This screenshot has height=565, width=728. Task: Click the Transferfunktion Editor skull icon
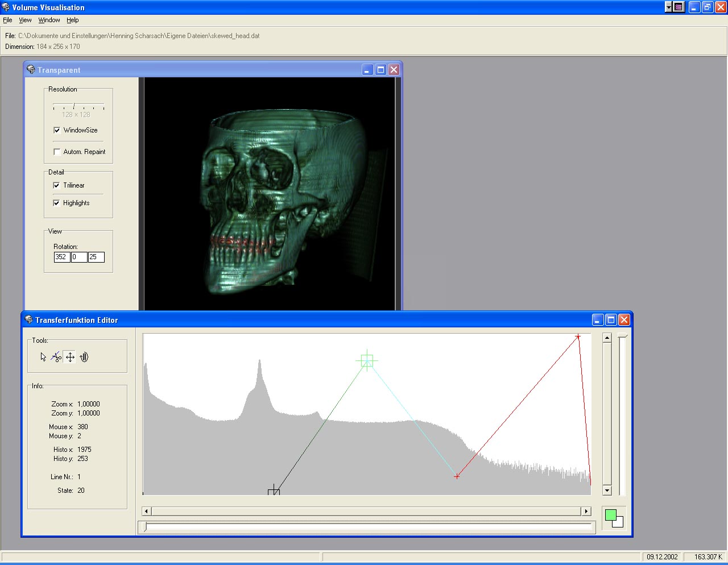tap(28, 319)
